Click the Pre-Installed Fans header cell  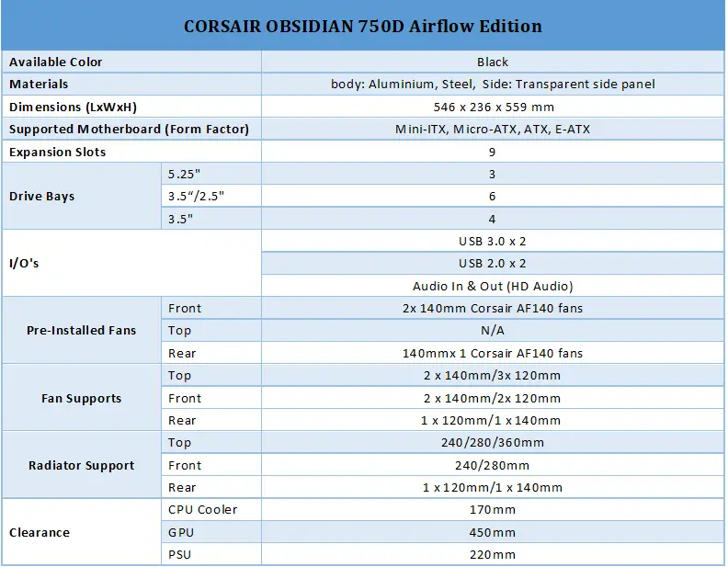(81, 330)
